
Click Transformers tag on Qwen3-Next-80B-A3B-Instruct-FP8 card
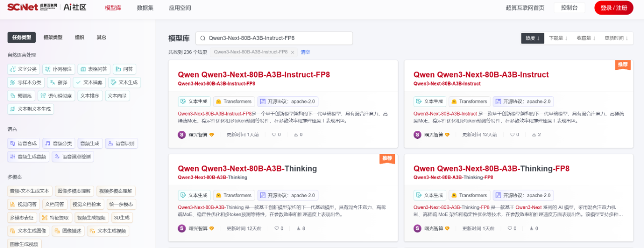point(233,101)
